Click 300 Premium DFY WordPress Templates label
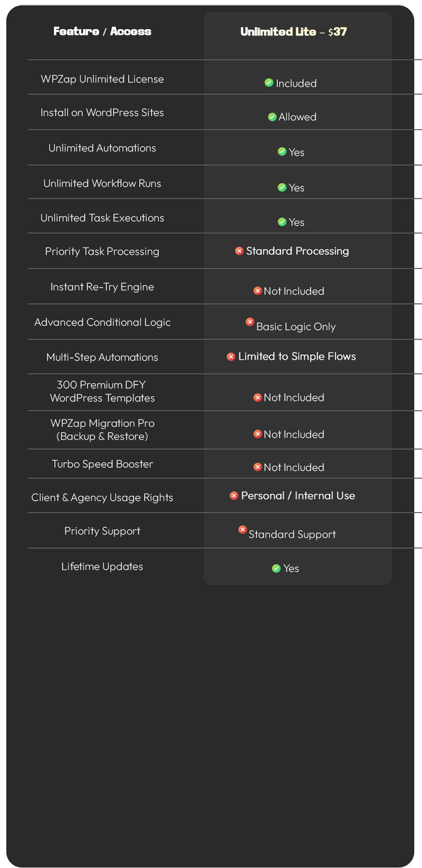This screenshot has height=868, width=422. [x=102, y=391]
